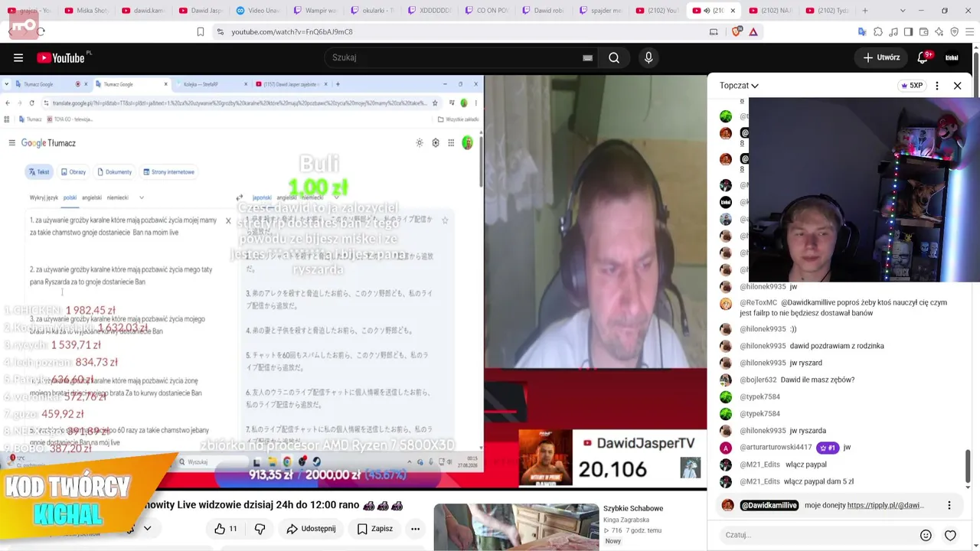Switch to the 'dawid.kam' tab
The image size is (980, 551).
(142, 11)
